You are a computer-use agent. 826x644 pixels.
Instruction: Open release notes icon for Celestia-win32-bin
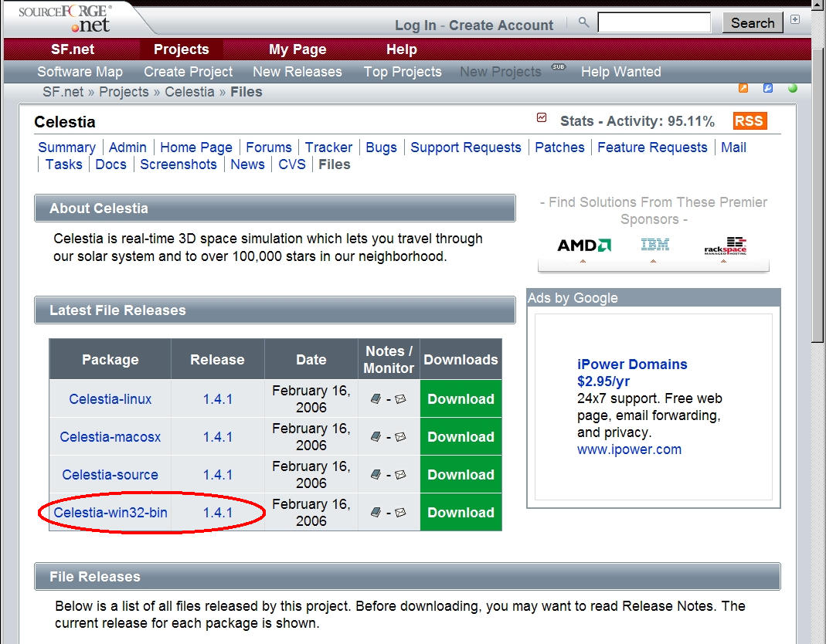click(376, 512)
